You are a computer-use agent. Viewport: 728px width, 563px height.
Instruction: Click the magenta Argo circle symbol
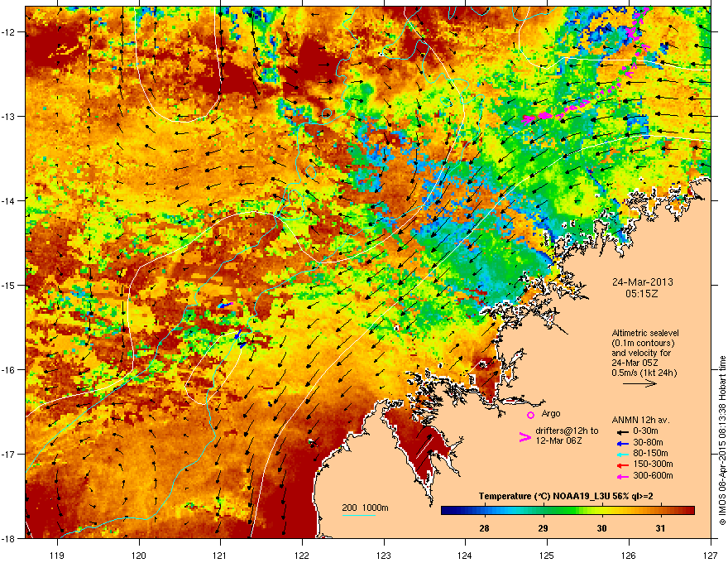pyautogui.click(x=530, y=415)
